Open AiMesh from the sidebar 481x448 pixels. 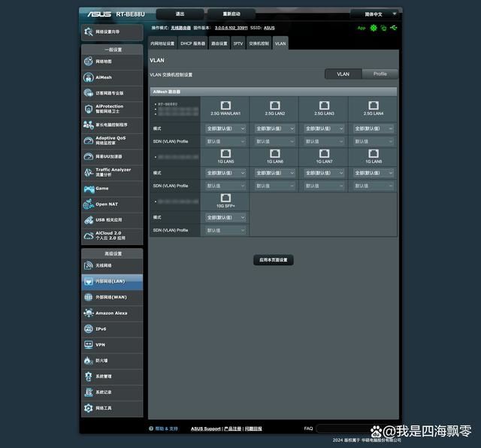(111, 77)
